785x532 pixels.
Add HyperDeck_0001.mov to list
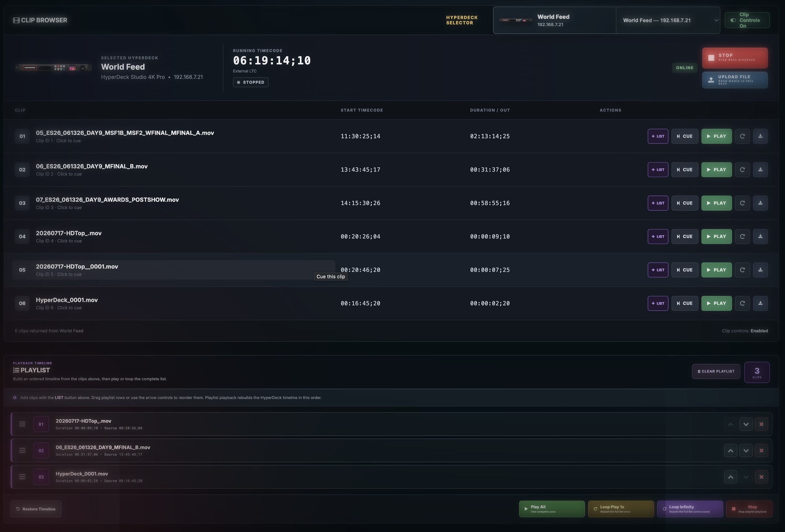(658, 304)
